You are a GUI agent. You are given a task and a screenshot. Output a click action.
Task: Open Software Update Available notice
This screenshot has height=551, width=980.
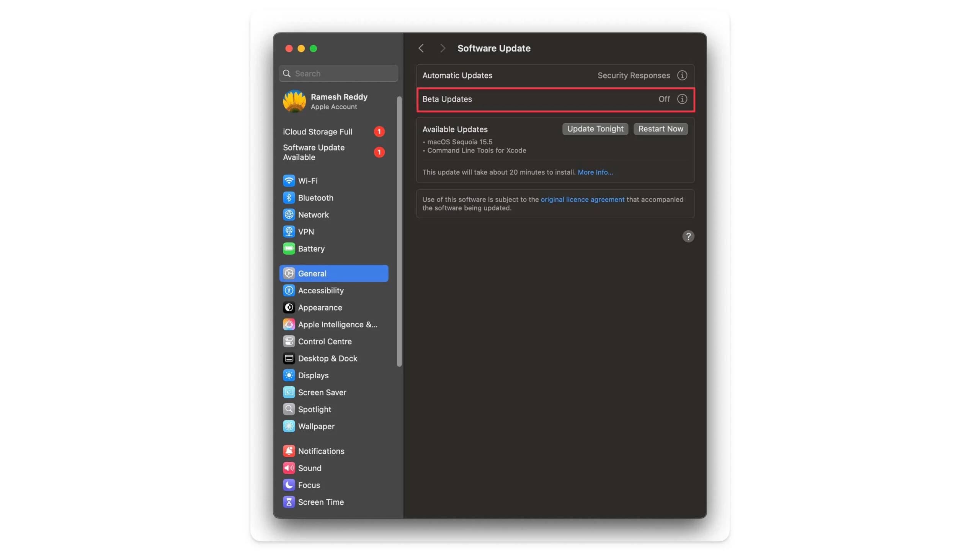(x=333, y=152)
